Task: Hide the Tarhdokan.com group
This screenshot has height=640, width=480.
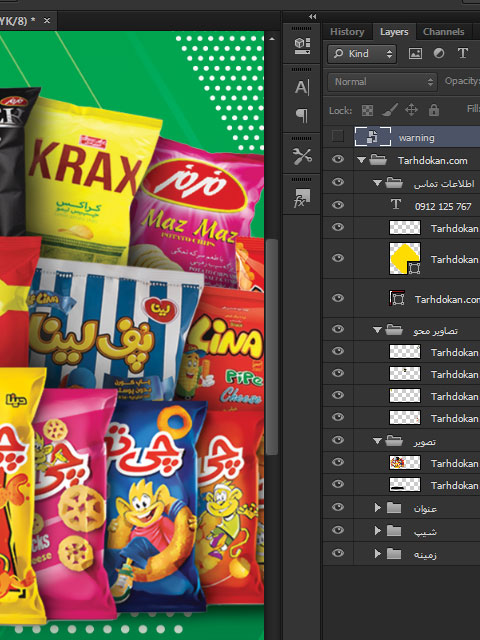Action: [x=338, y=160]
